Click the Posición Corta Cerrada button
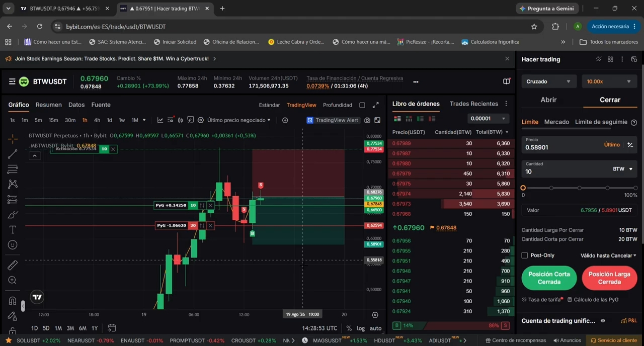The height and width of the screenshot is (346, 644). 549,278
